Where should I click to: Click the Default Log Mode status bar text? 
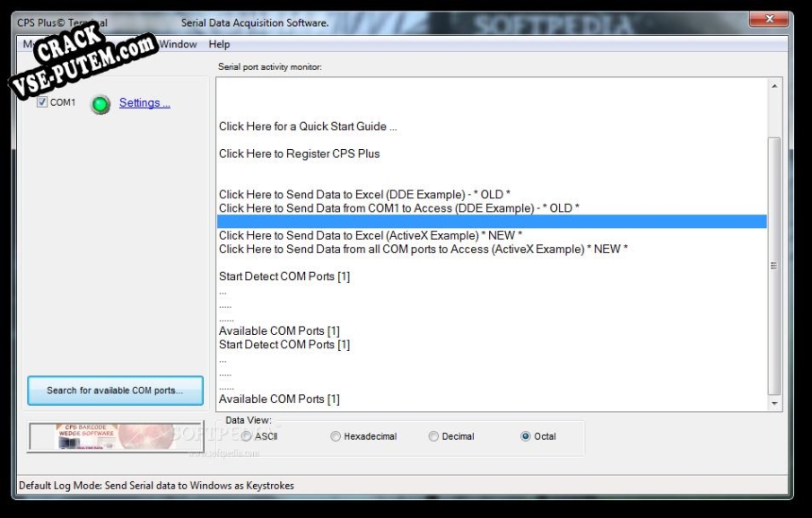[156, 486]
